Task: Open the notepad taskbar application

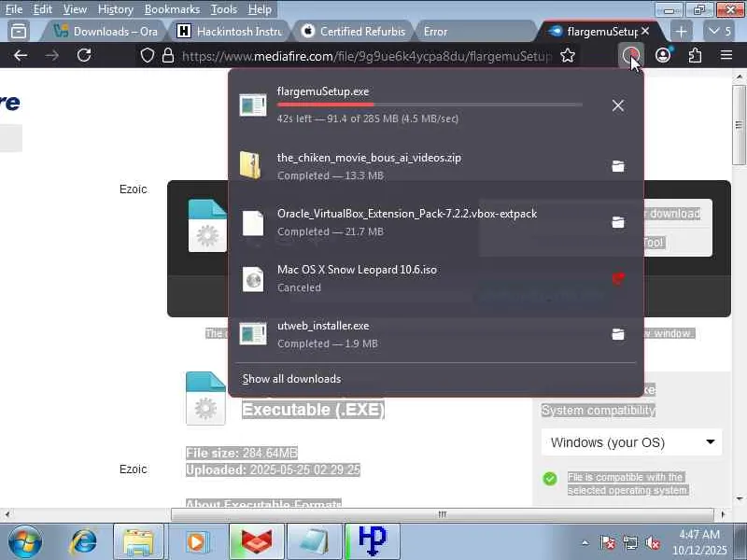Action: pos(314,542)
